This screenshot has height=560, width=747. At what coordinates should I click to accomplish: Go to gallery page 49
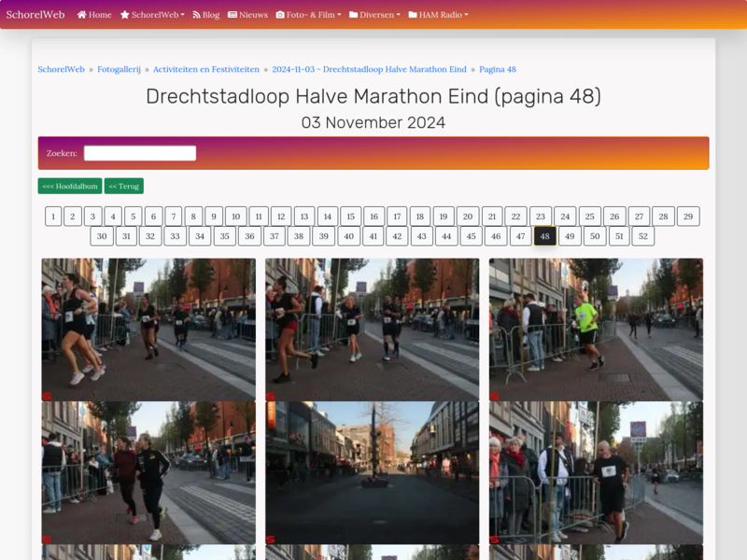(570, 236)
